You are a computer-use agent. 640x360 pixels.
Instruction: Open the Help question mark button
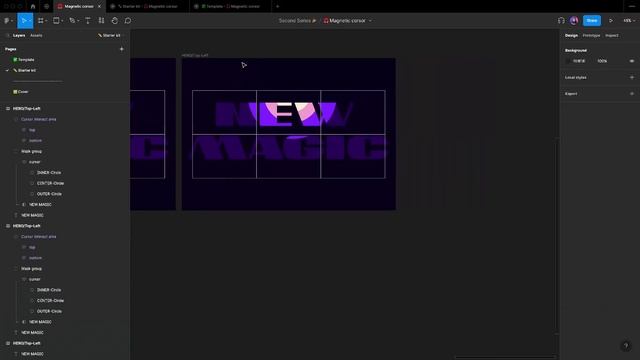626,346
